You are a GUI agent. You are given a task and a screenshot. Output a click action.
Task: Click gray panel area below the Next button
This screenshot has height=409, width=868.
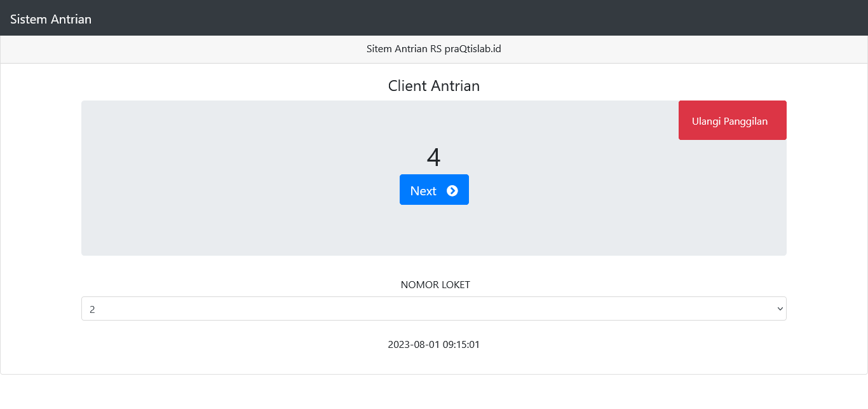(434, 232)
